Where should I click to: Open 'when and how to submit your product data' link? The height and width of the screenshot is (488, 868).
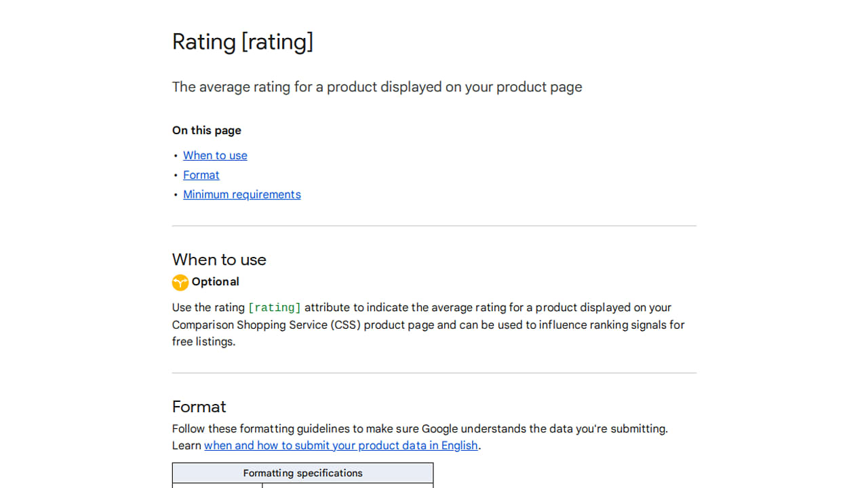click(341, 445)
